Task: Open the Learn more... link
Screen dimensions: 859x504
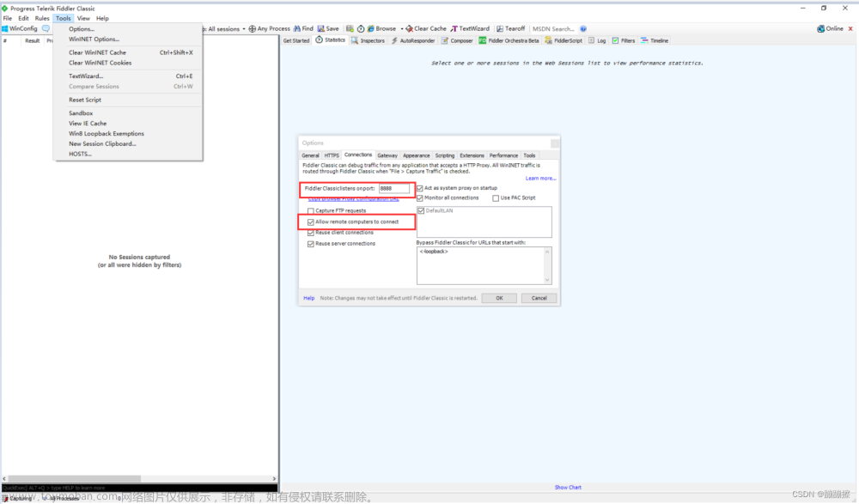Action: click(540, 179)
